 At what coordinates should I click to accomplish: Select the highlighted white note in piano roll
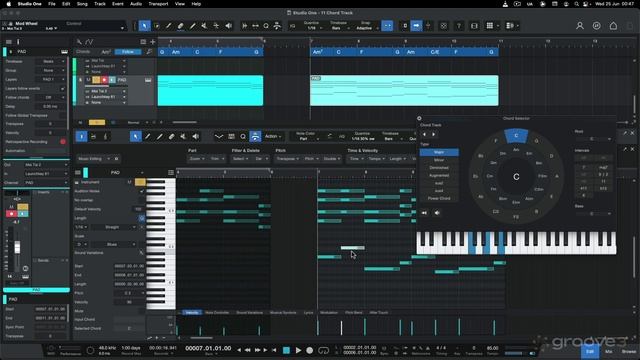(x=353, y=248)
